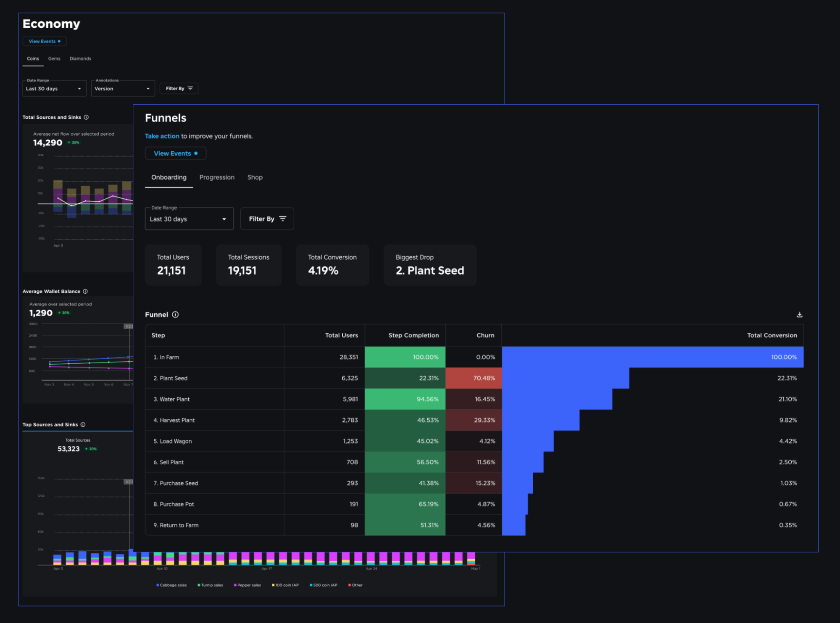This screenshot has height=623, width=840.
Task: Open the Funnel info tooltip icon
Action: [x=175, y=315]
